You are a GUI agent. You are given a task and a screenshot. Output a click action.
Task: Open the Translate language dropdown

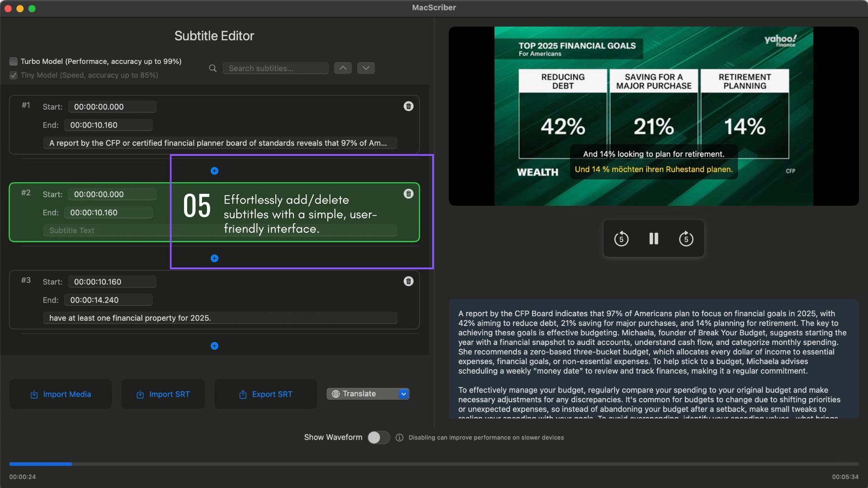[403, 394]
